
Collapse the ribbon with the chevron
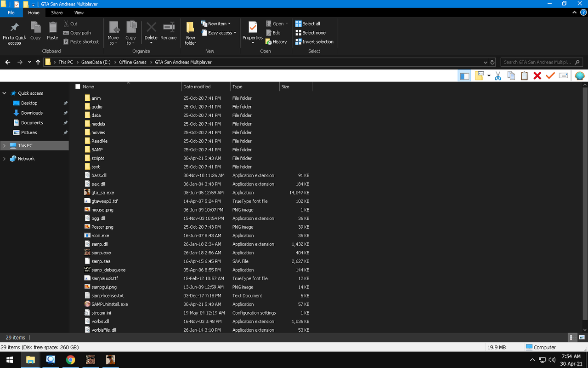click(575, 13)
